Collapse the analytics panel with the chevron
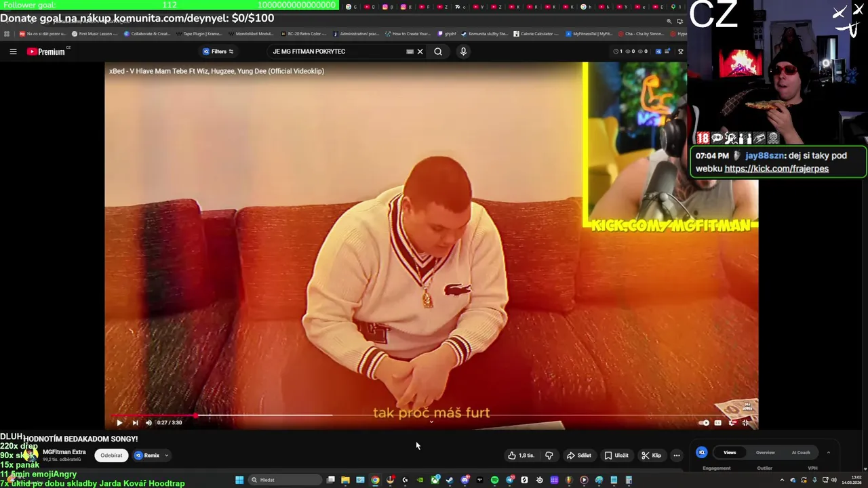 coord(828,452)
